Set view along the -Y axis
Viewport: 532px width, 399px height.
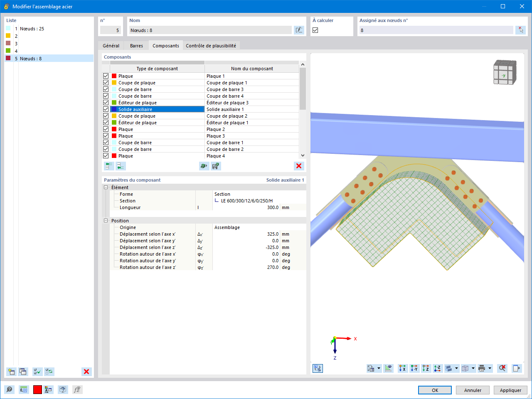pyautogui.click(x=414, y=368)
